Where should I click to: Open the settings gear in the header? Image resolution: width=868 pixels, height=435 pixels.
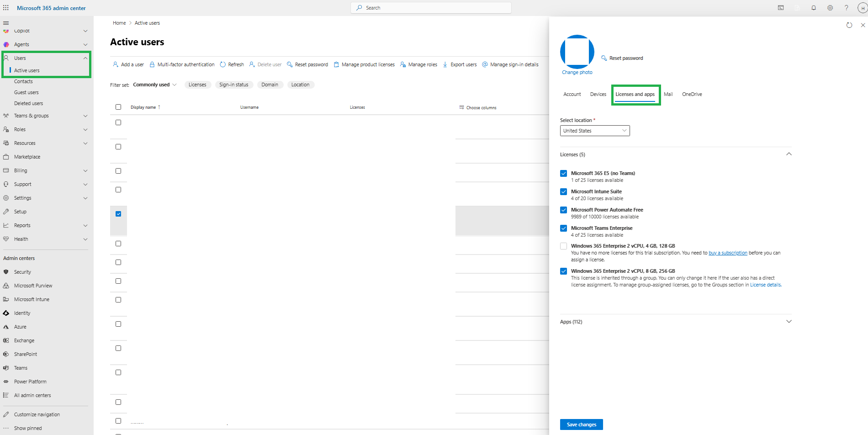point(830,8)
